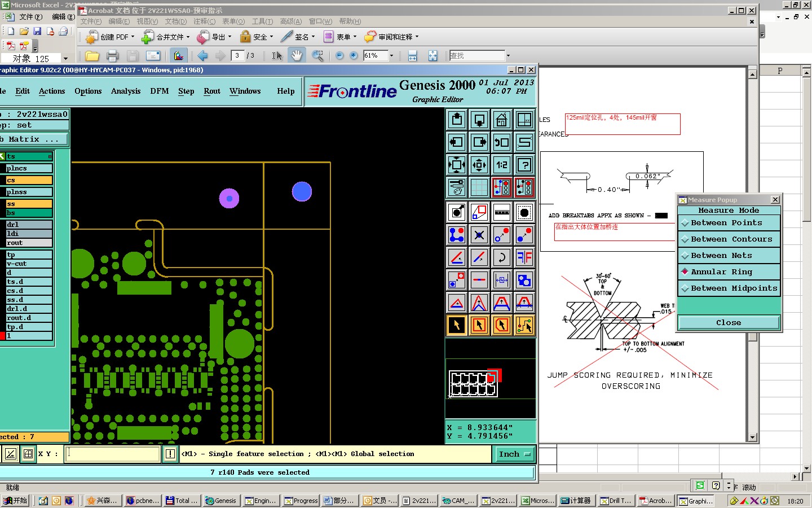This screenshot has height=508, width=812.
Task: Select the mirror F tool icon
Action: coord(524,257)
